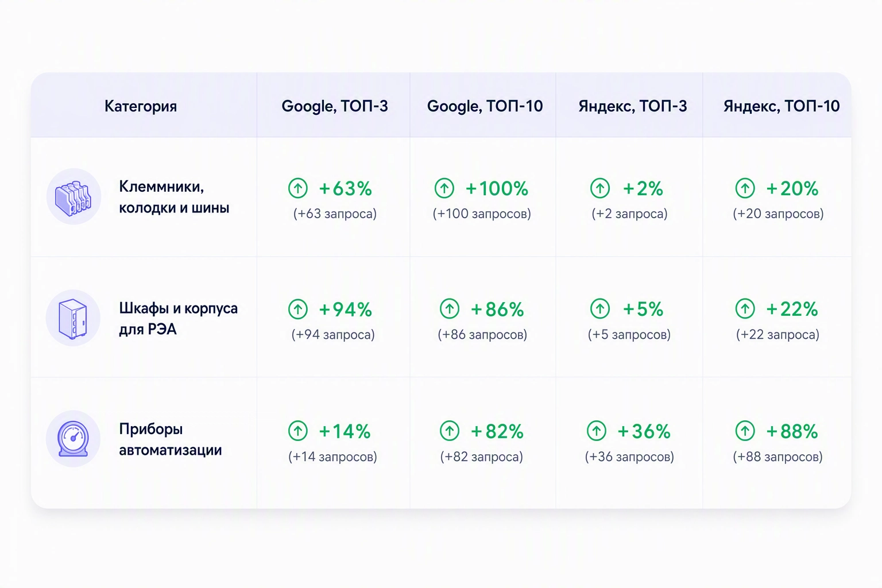Click the Приборы автоматизации label

click(x=171, y=439)
